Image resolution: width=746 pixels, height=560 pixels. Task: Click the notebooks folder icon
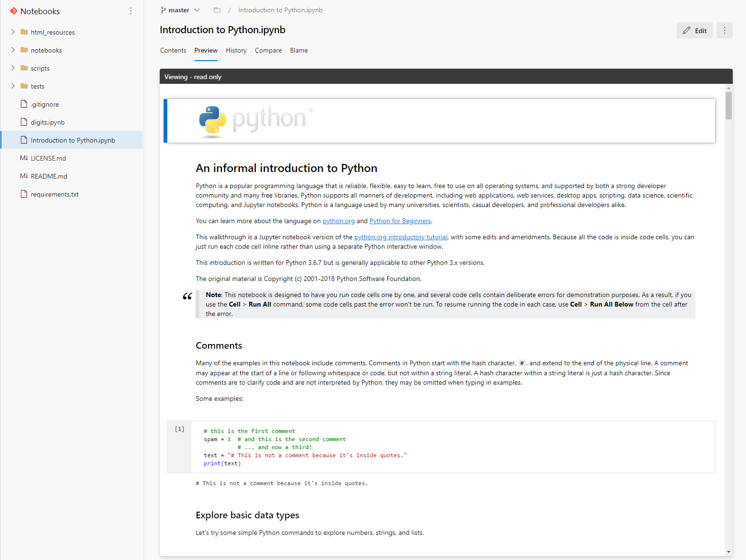[24, 50]
